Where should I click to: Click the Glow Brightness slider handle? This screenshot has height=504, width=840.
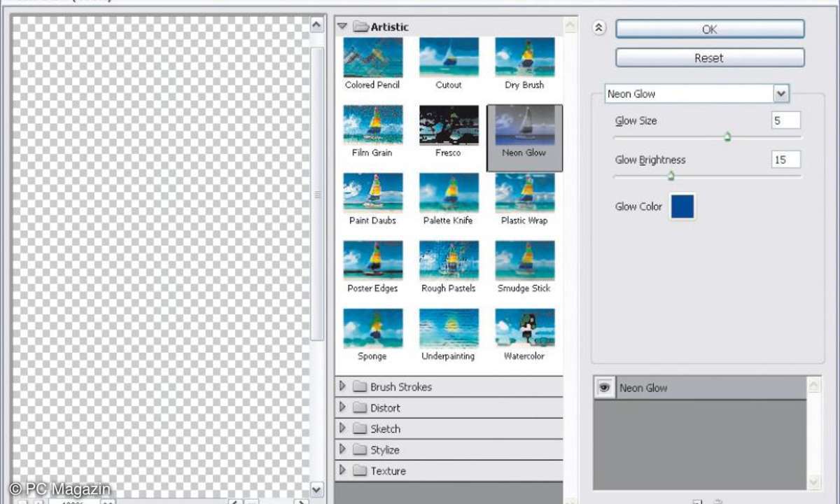click(x=671, y=176)
